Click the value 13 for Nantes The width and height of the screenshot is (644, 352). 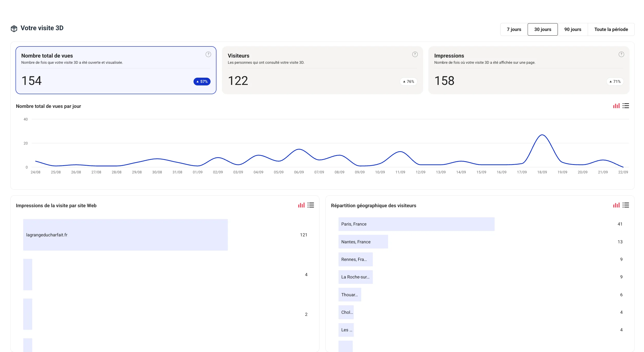pos(620,242)
